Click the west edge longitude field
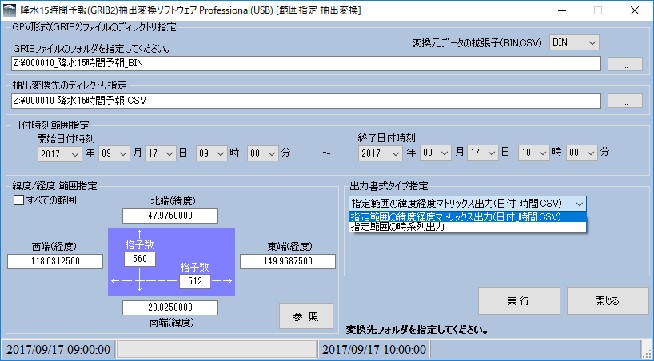 click(55, 261)
